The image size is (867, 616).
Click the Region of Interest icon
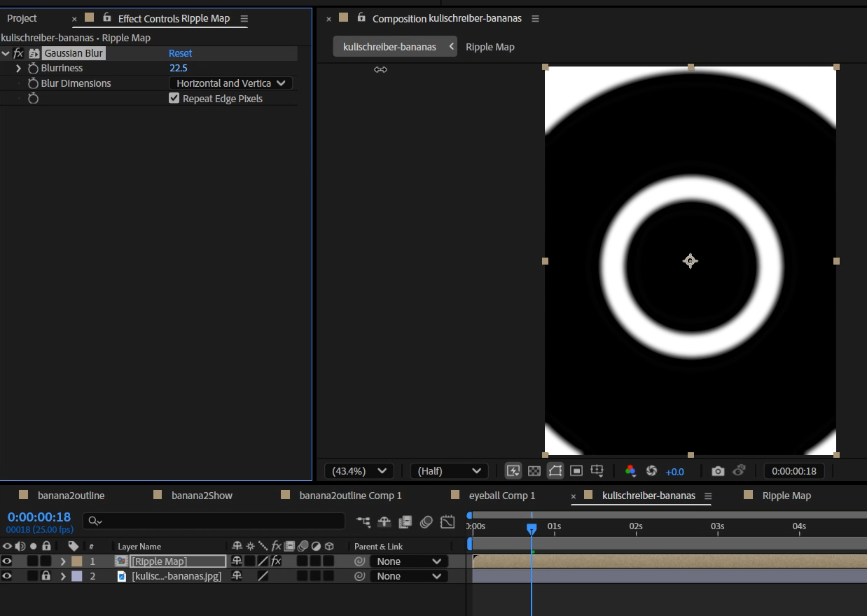(x=576, y=471)
